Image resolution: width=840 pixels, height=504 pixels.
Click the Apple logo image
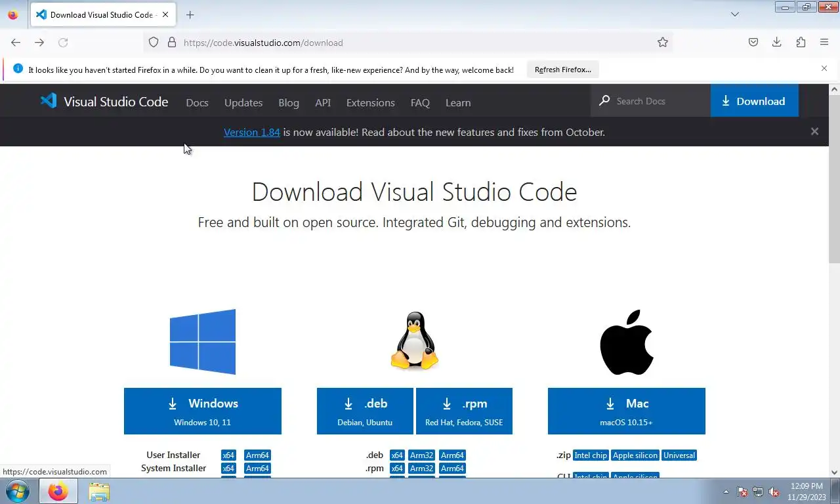[x=627, y=342]
